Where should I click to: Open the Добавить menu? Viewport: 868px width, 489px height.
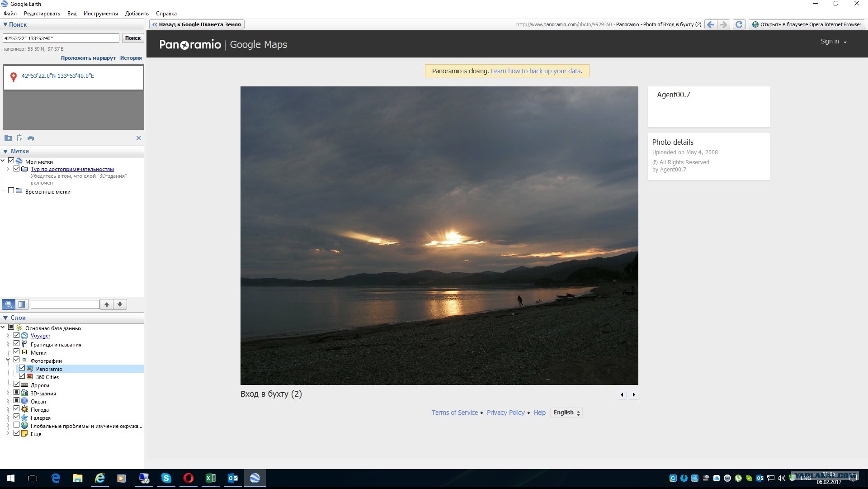click(x=137, y=14)
